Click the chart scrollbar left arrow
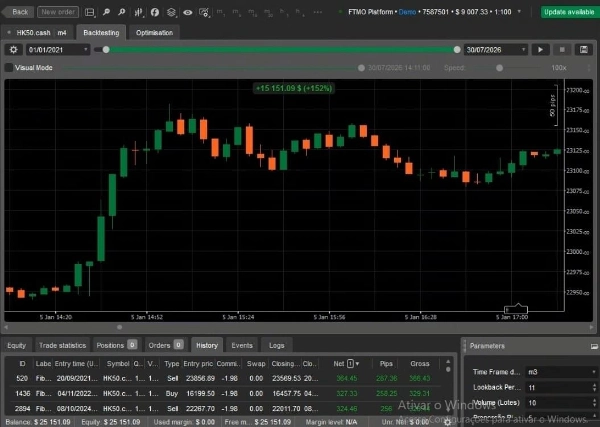The width and height of the screenshot is (600, 427). (6, 327)
